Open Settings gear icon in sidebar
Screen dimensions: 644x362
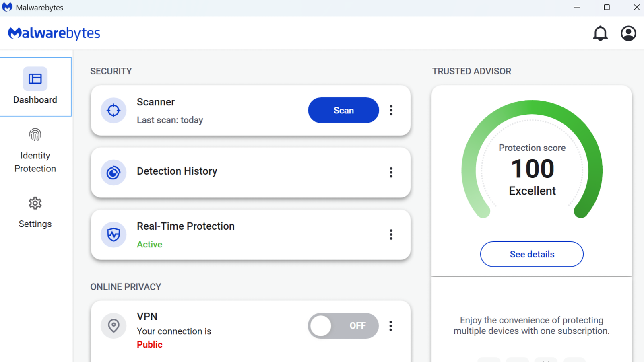(35, 203)
